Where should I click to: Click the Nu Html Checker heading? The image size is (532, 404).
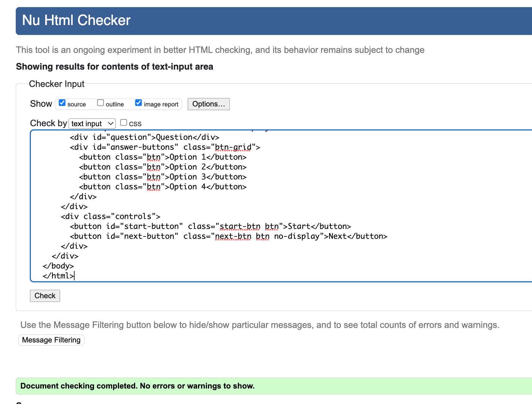click(x=76, y=20)
